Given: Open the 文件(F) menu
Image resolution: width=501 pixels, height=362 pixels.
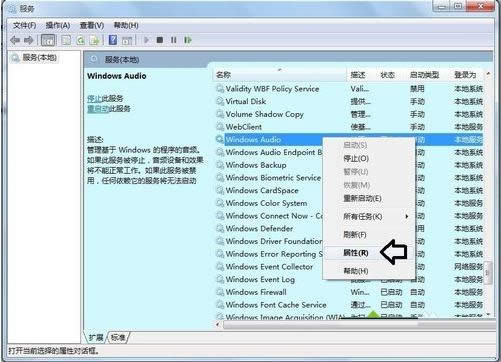Looking at the screenshot, I should 24,25.
